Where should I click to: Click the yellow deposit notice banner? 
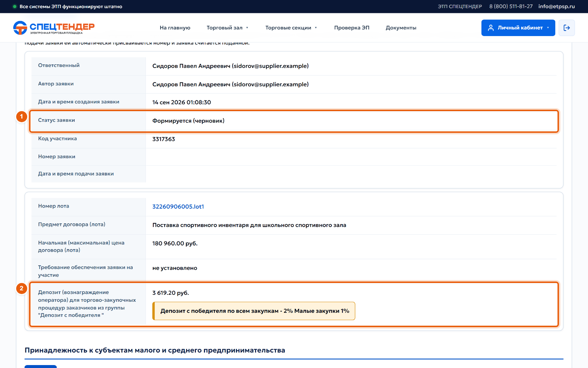pos(254,311)
